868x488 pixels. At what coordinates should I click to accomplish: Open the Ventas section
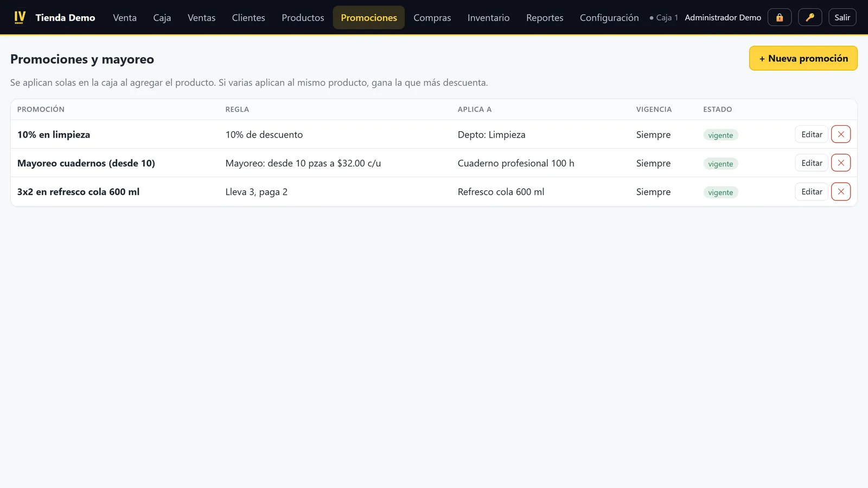201,17
